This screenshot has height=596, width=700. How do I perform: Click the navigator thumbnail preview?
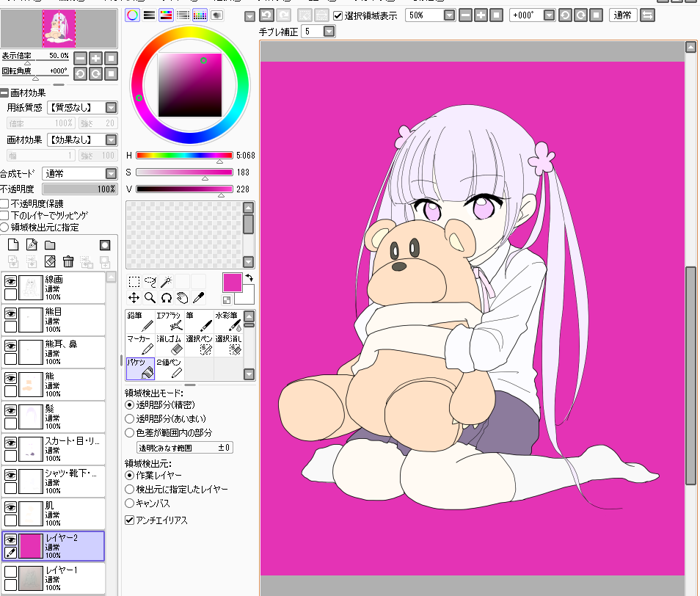coord(59,28)
